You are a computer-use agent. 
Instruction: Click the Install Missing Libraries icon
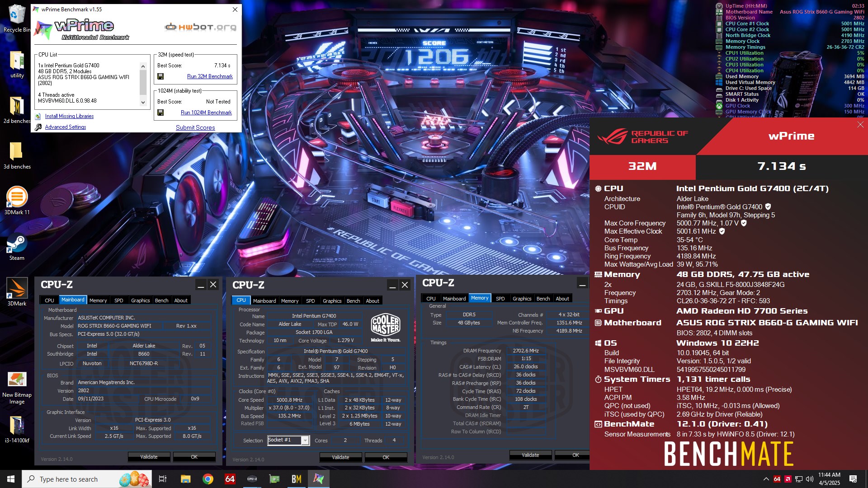pyautogui.click(x=38, y=116)
